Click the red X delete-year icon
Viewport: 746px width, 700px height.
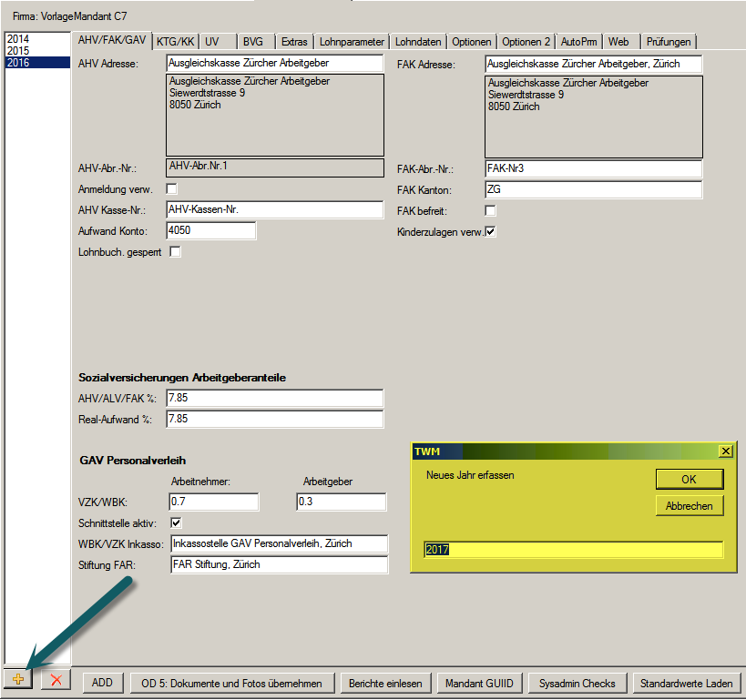click(56, 681)
